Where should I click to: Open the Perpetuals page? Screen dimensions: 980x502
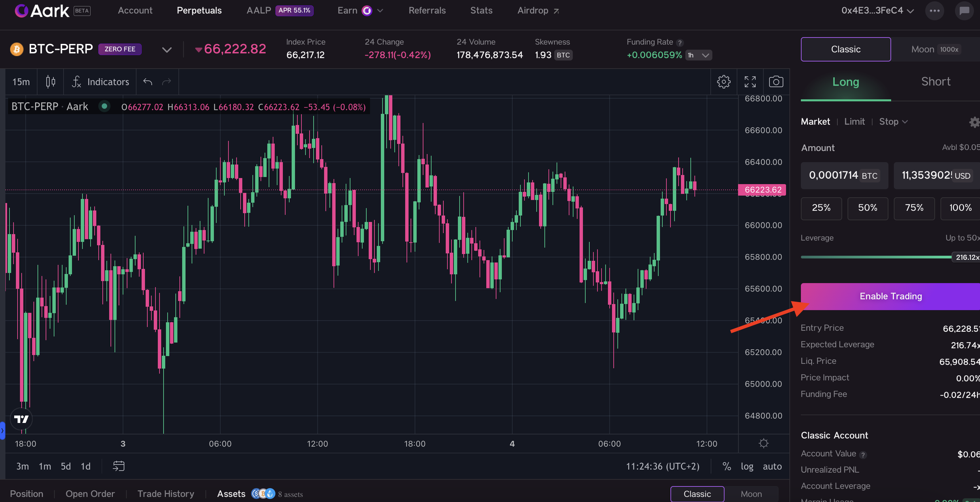tap(199, 11)
